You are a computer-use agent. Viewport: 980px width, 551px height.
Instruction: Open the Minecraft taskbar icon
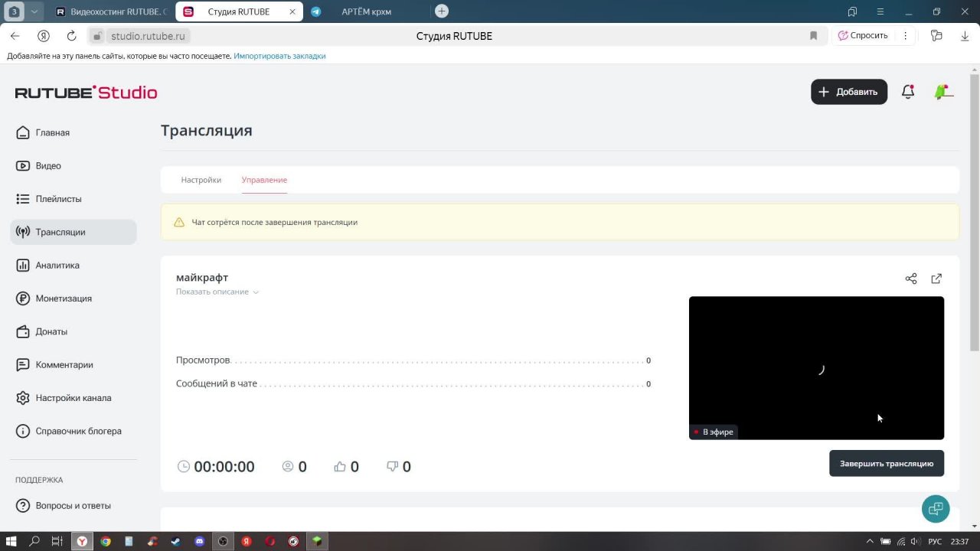click(316, 541)
